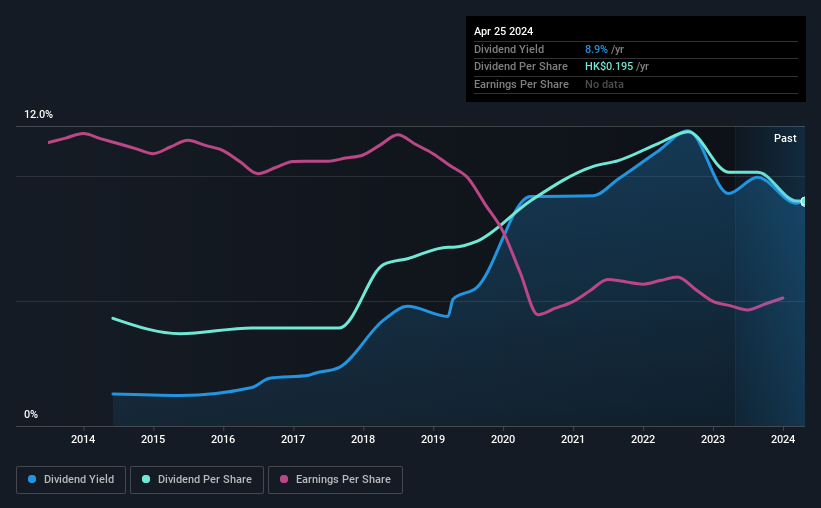Click the Apr 25 2024 tooltip date

[x=503, y=31]
